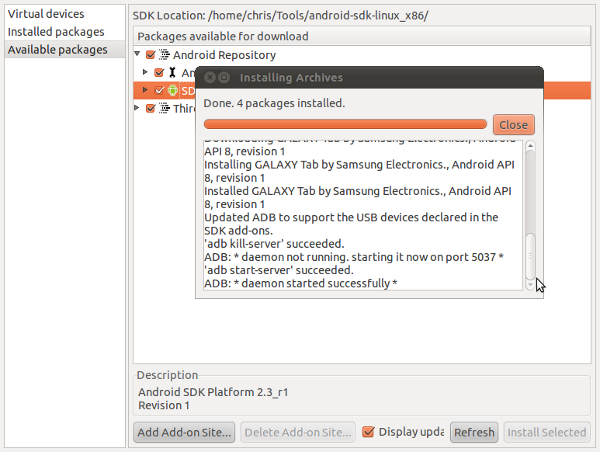Screen dimensions: 600x452
Task: Click the log scrollbar up arrow
Action: tap(530, 146)
